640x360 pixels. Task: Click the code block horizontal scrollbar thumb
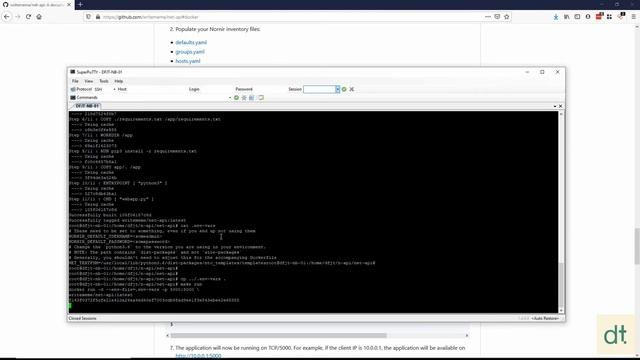pyautogui.click(x=279, y=336)
